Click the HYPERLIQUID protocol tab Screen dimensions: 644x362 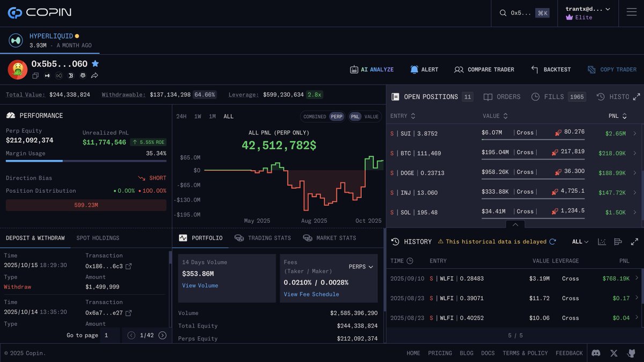50,40
